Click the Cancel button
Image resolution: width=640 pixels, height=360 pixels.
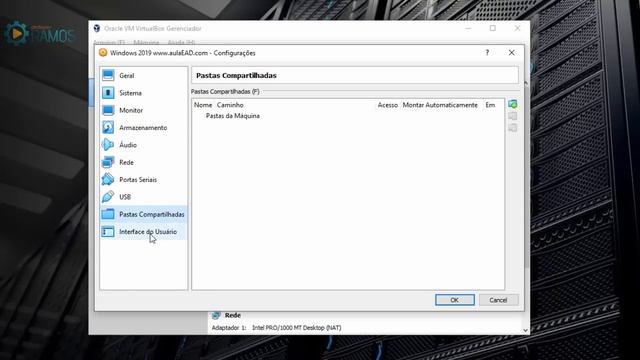[x=498, y=300]
